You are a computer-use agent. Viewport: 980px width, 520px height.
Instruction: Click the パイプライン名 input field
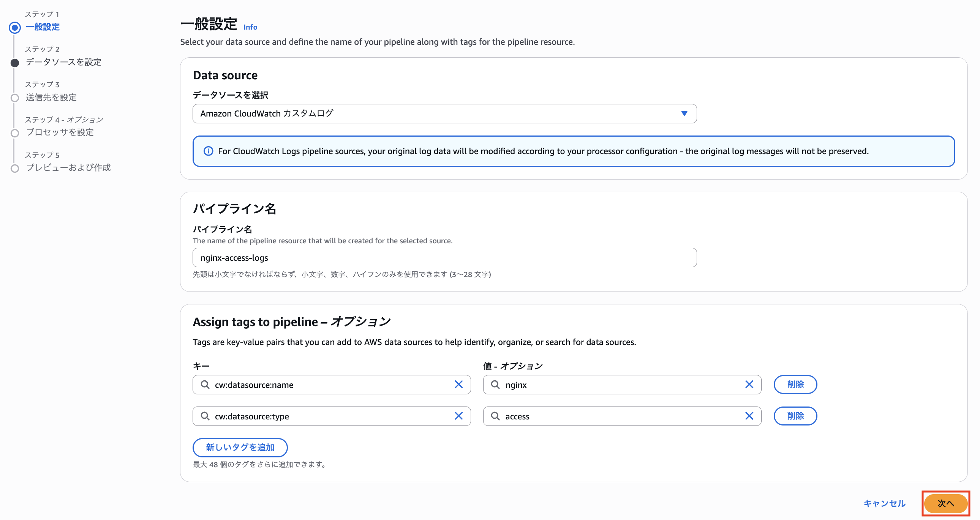pos(444,257)
